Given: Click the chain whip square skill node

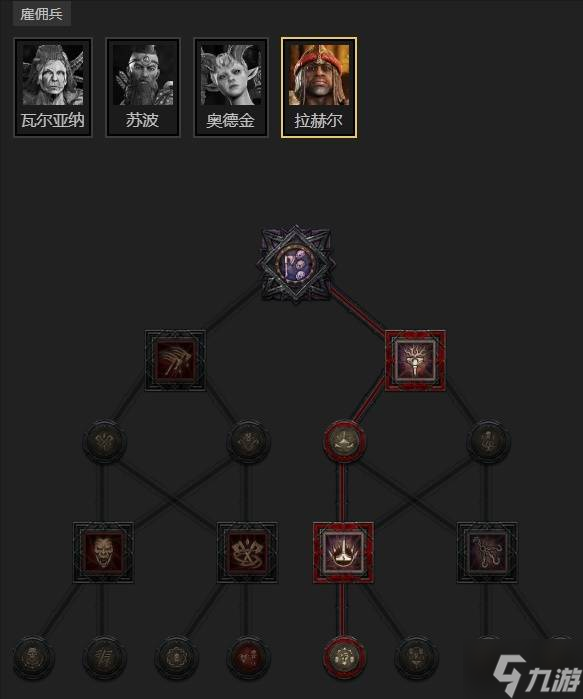Looking at the screenshot, I should tap(487, 552).
